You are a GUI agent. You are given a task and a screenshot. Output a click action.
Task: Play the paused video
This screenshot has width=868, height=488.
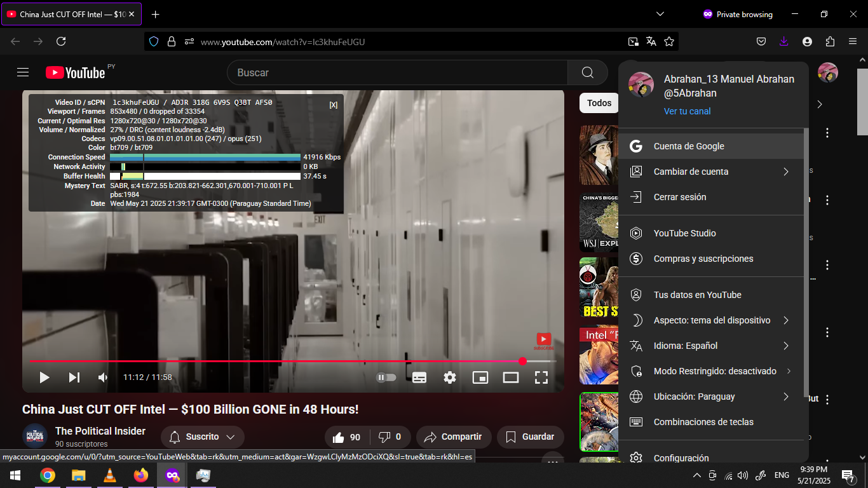44,377
